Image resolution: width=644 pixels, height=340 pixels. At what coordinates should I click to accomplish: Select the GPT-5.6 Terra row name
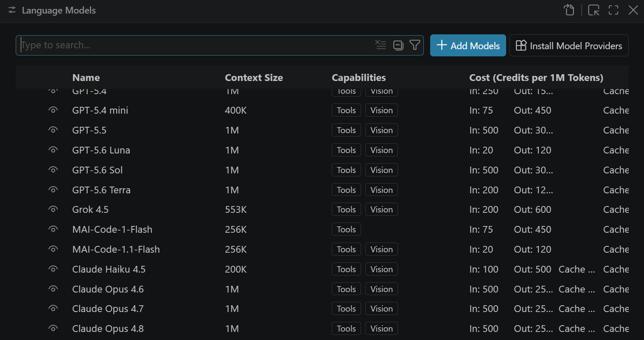pos(101,190)
